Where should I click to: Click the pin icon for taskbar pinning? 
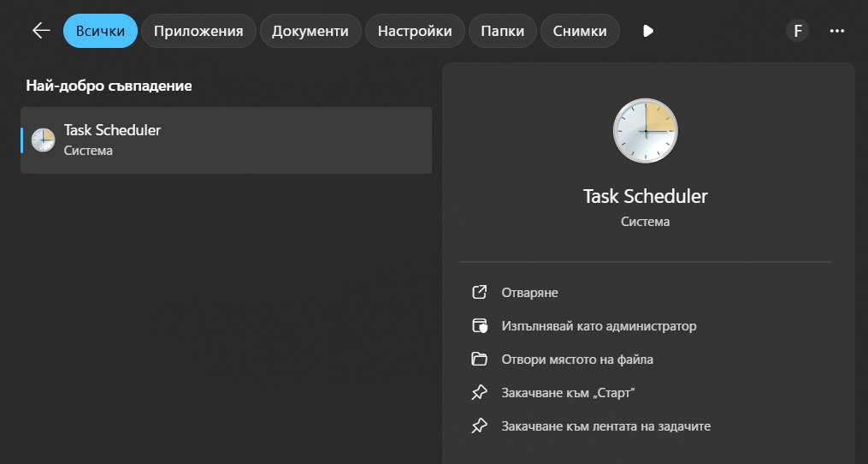click(479, 426)
